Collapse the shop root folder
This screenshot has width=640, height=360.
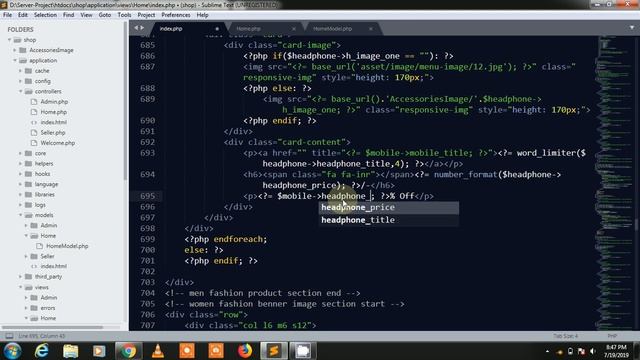tap(9, 40)
